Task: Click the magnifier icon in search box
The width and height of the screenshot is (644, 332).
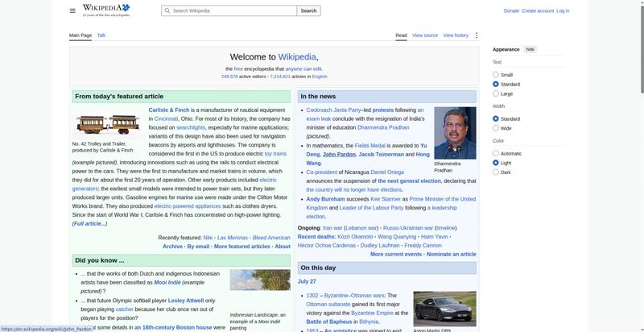Action: point(167,10)
